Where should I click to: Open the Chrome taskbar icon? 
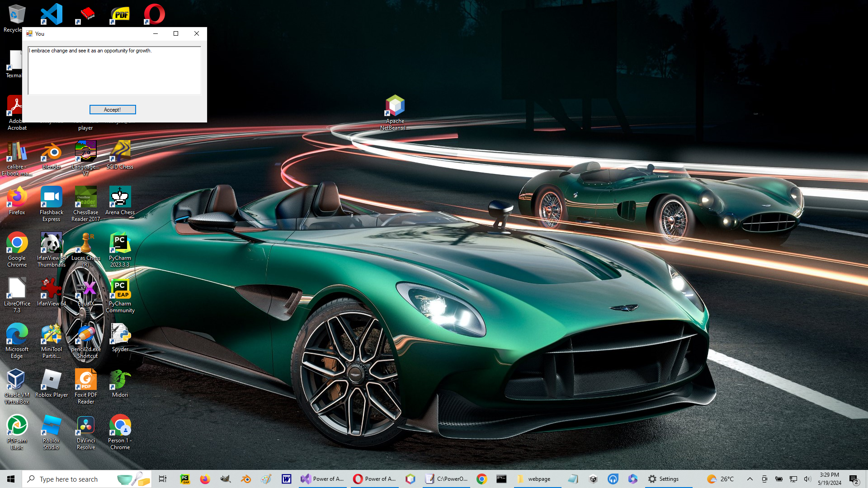pos(482,479)
